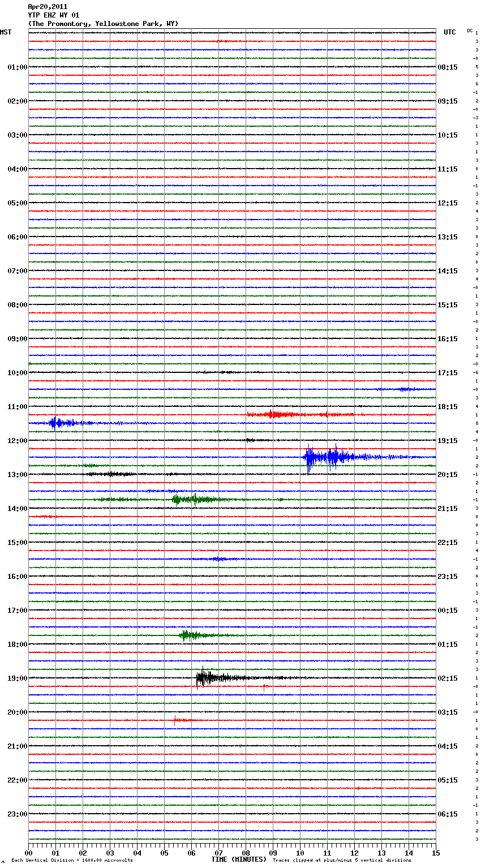Click minute 15 tick label on bottom axis
481x868 pixels.
436,853
